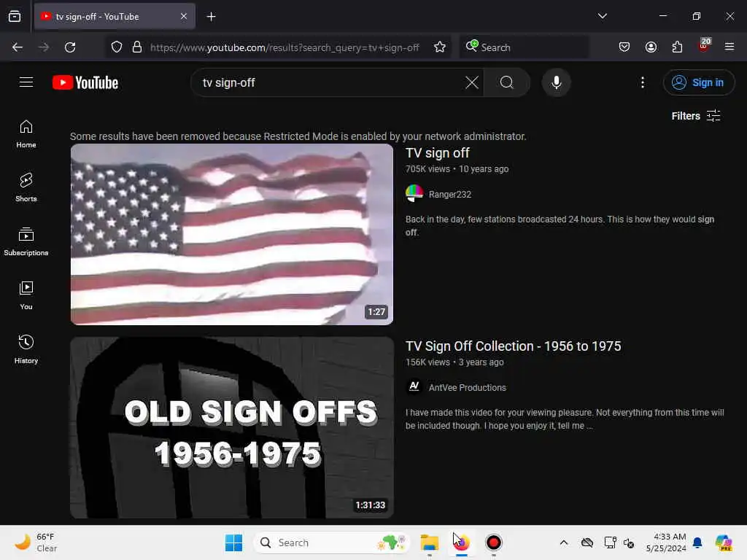The image size is (747, 560).
Task: Open the Windows Start menu
Action: click(x=233, y=542)
